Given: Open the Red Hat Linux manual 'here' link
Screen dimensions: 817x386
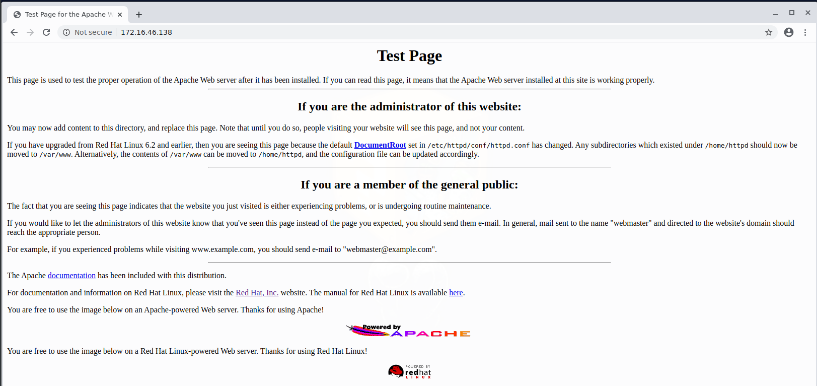Looking at the screenshot, I should [x=456, y=292].
